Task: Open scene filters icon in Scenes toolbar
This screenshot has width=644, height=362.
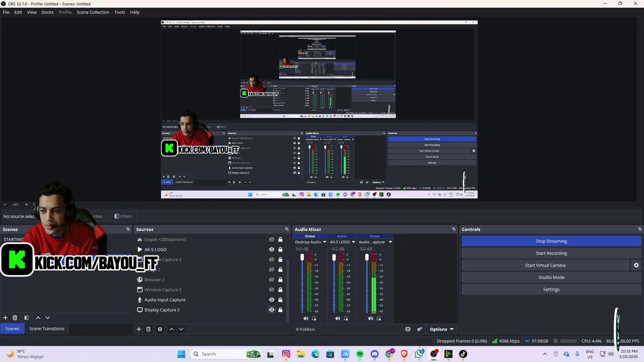Action: (26, 318)
